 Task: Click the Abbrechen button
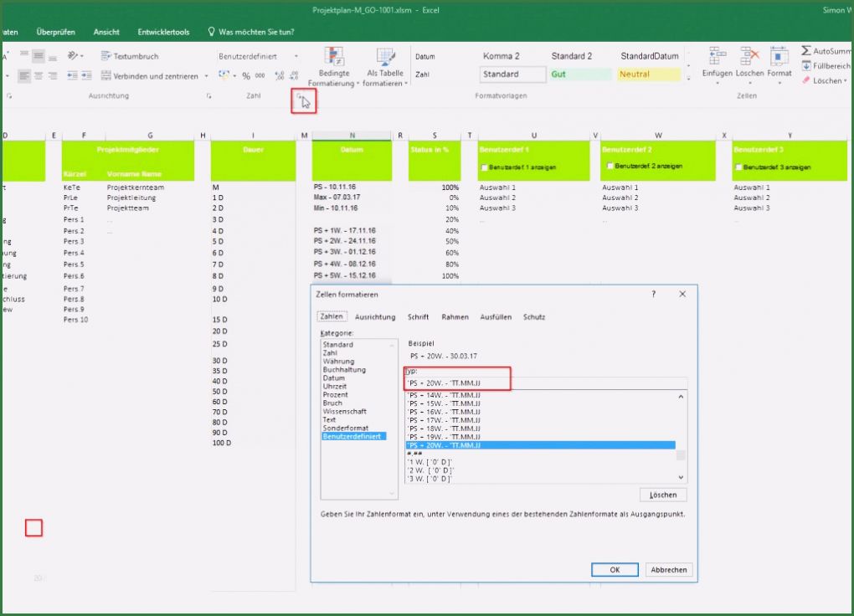pos(668,570)
